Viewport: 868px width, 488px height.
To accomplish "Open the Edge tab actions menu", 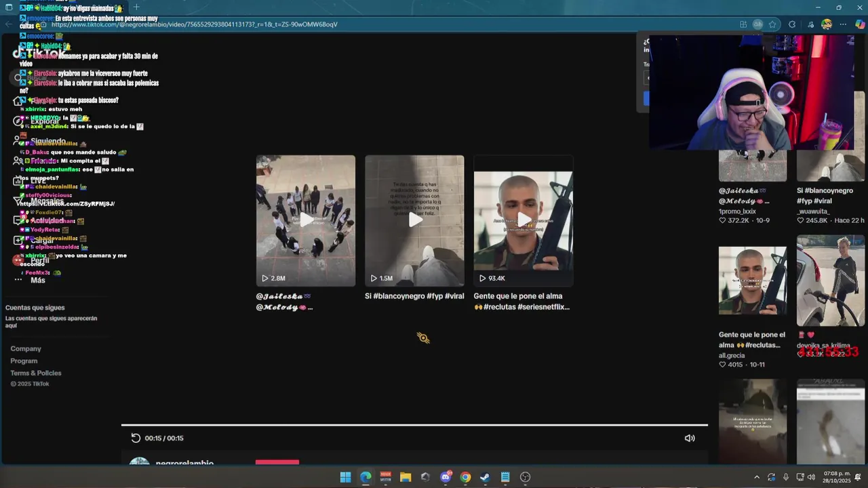I will coord(9,7).
